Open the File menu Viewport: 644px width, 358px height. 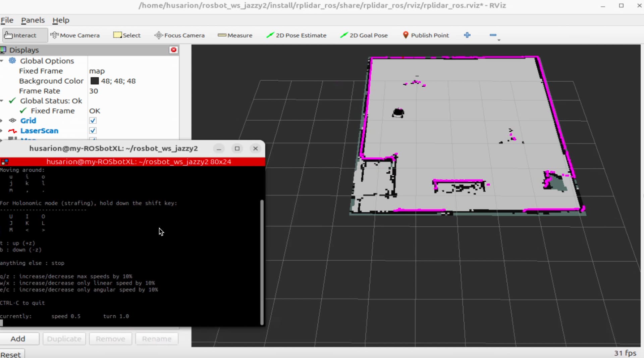(x=7, y=20)
